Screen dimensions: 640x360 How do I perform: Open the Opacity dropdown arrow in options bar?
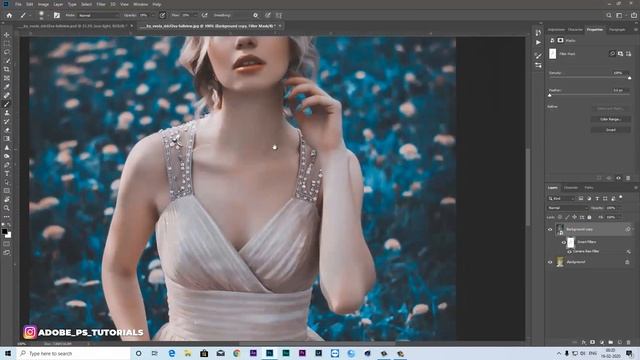153,15
